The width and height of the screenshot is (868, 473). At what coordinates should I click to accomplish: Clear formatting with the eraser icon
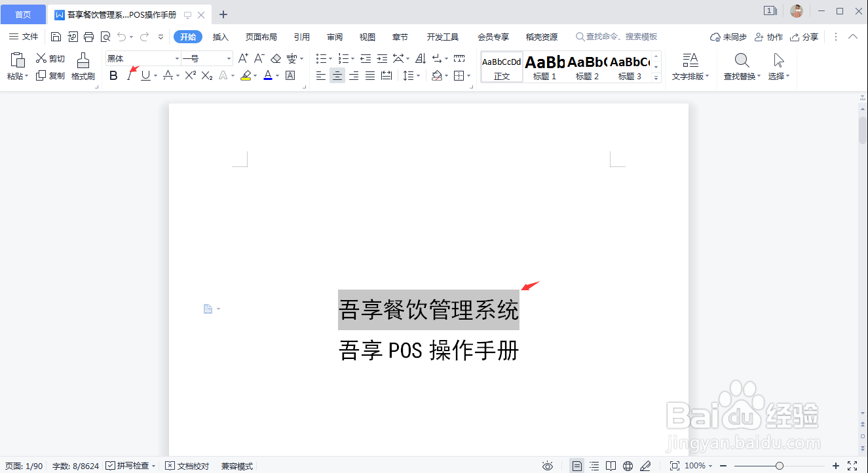click(x=276, y=58)
